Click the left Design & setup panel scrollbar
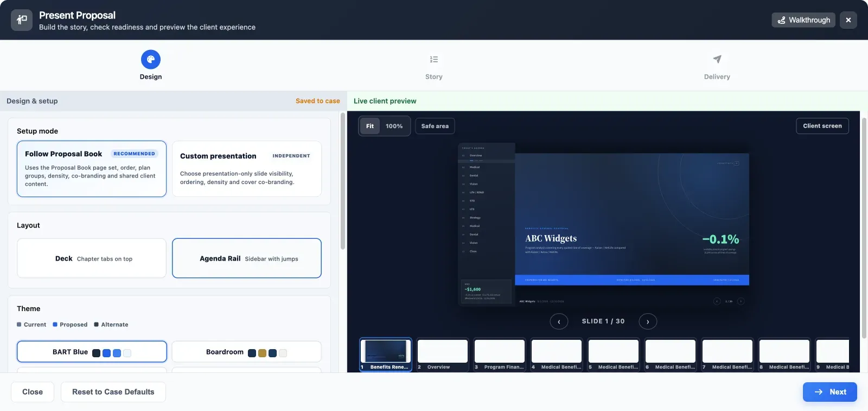This screenshot has width=868, height=411. click(342, 181)
